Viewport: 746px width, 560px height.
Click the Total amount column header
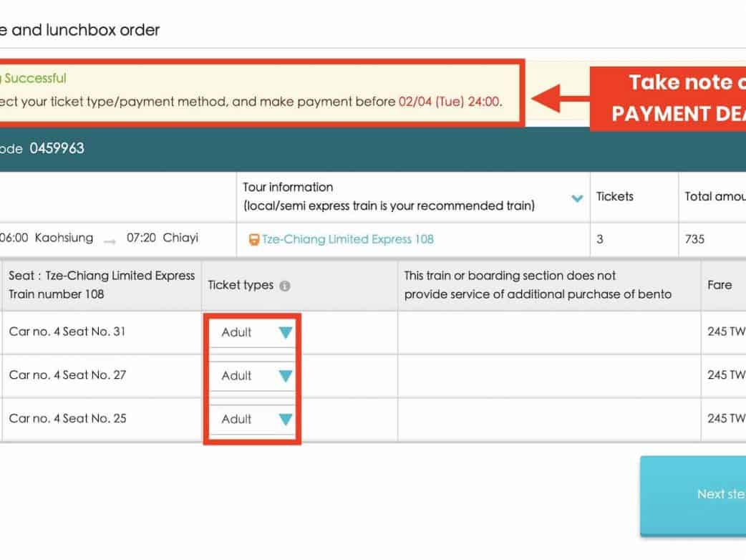click(714, 196)
